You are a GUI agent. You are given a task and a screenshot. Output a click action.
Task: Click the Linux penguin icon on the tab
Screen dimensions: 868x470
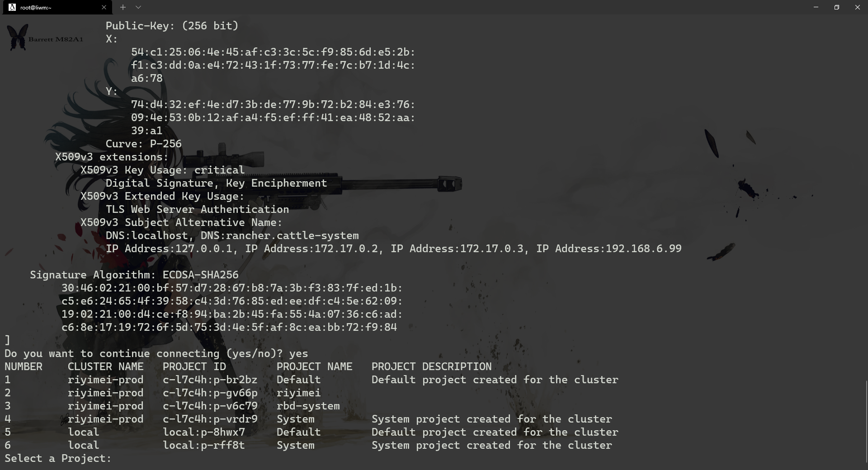click(12, 7)
